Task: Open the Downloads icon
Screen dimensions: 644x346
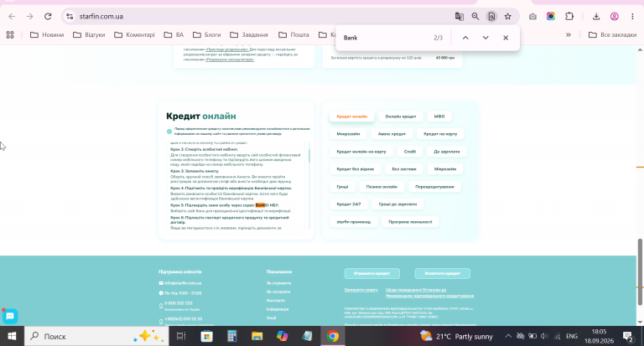Action: coord(596,17)
